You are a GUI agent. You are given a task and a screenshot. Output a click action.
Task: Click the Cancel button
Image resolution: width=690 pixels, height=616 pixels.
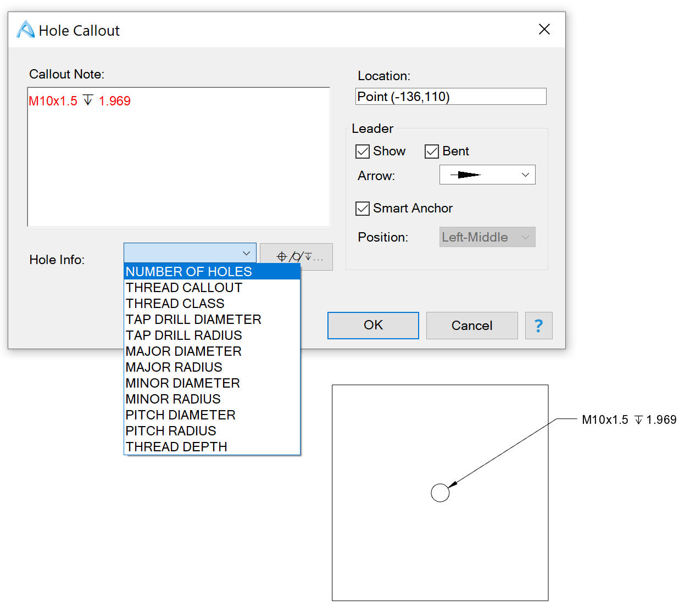[472, 326]
